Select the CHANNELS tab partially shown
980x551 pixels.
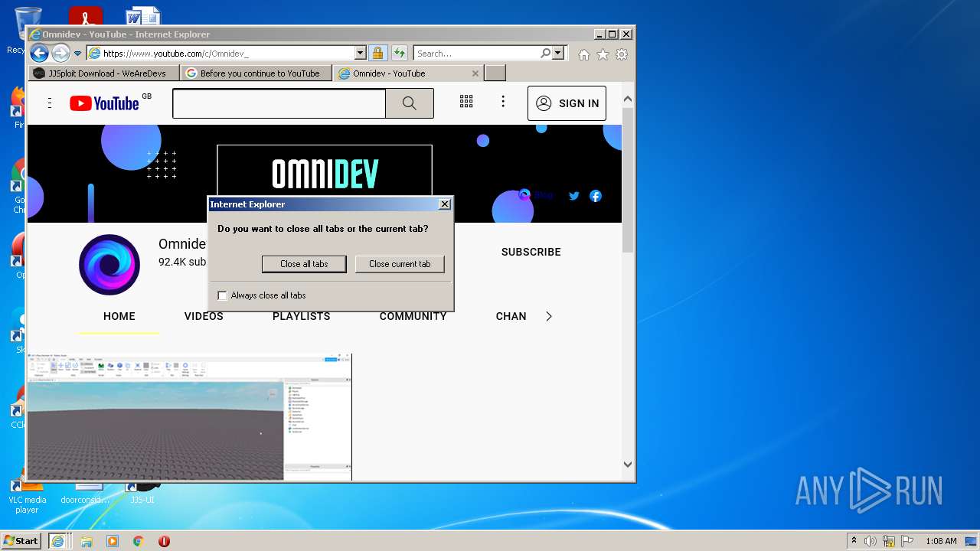coord(511,316)
